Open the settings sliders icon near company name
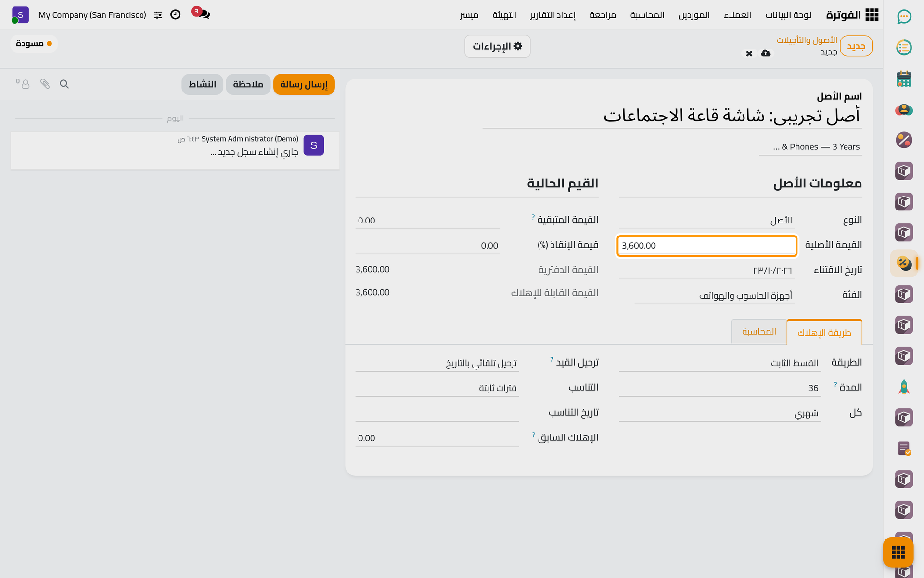This screenshot has height=578, width=924. tap(158, 15)
